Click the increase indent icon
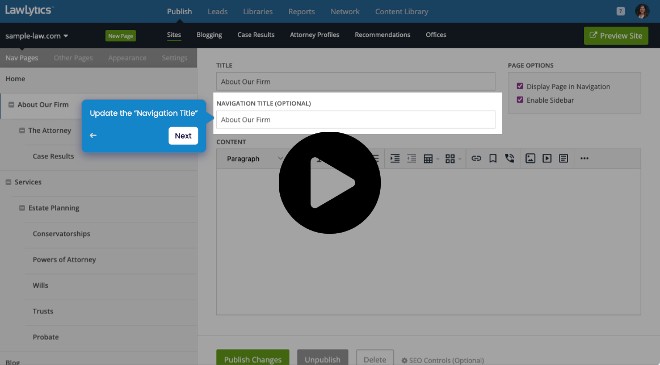The width and height of the screenshot is (660, 365). click(x=395, y=158)
